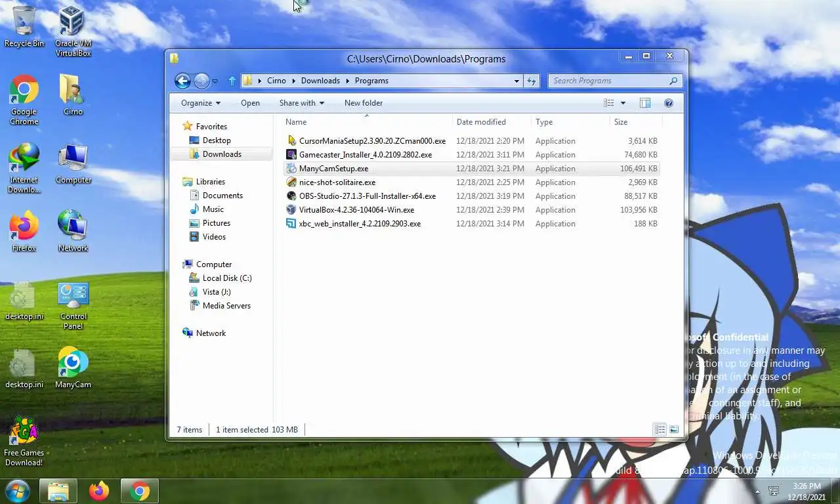Select Gamecaster_Installer_4.0.2109.2802.exe

coord(471,155)
